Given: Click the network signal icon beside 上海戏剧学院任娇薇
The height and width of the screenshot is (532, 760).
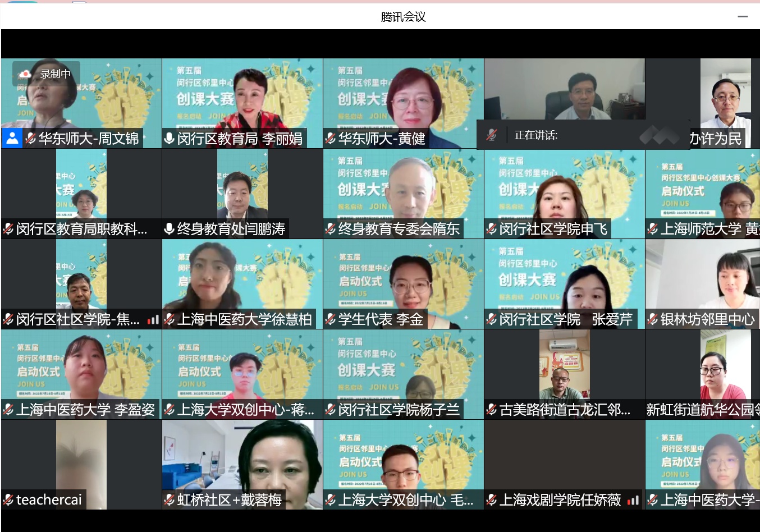Looking at the screenshot, I should tap(633, 500).
